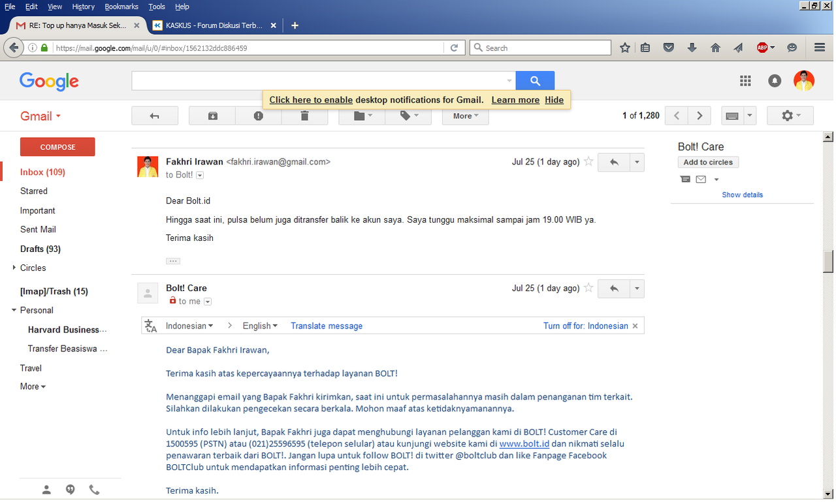836x504 pixels.
Task: Open the Bookmarks menu
Action: pyautogui.click(x=121, y=7)
